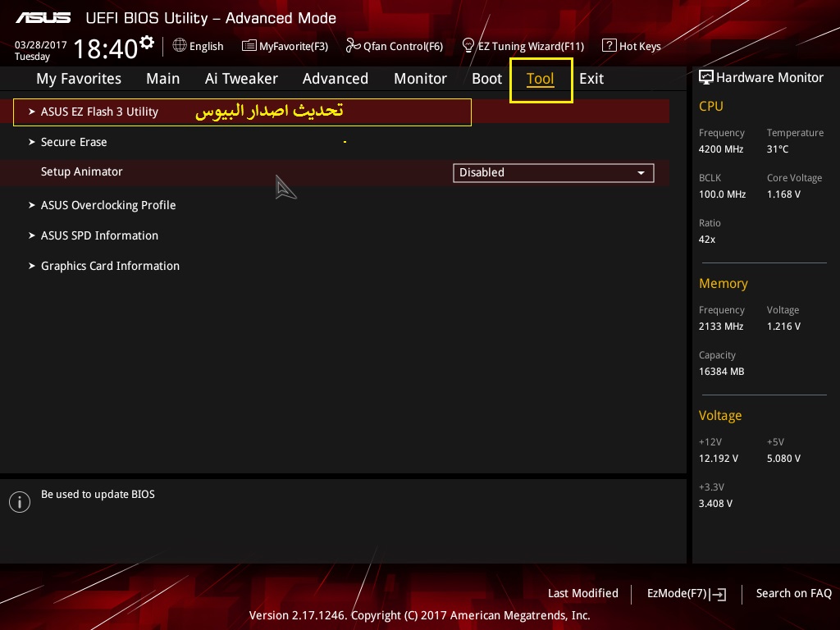This screenshot has height=630, width=840.
Task: Expand the ASUS Overclocking Profile arrow
Action: tap(32, 204)
